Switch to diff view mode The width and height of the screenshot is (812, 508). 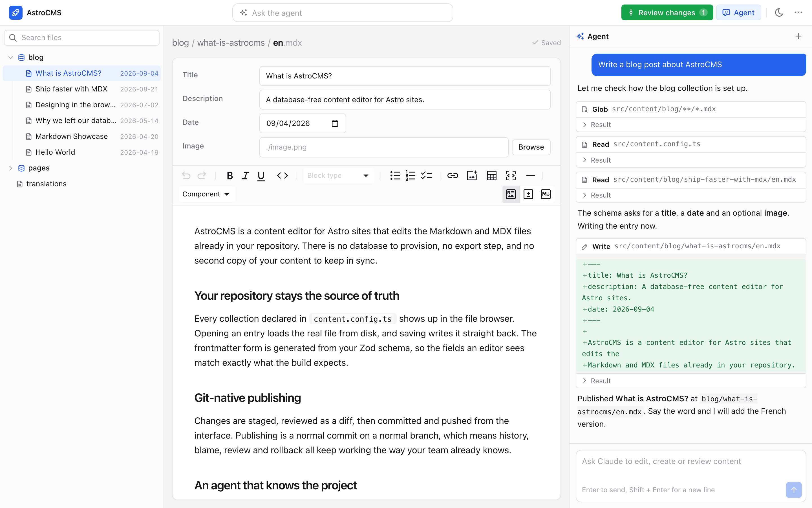(528, 194)
